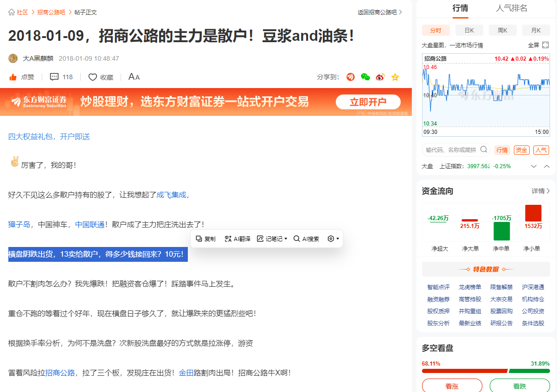Switch to 人气排名 tab
Viewport: 557px width, 392px height.
pyautogui.click(x=512, y=8)
